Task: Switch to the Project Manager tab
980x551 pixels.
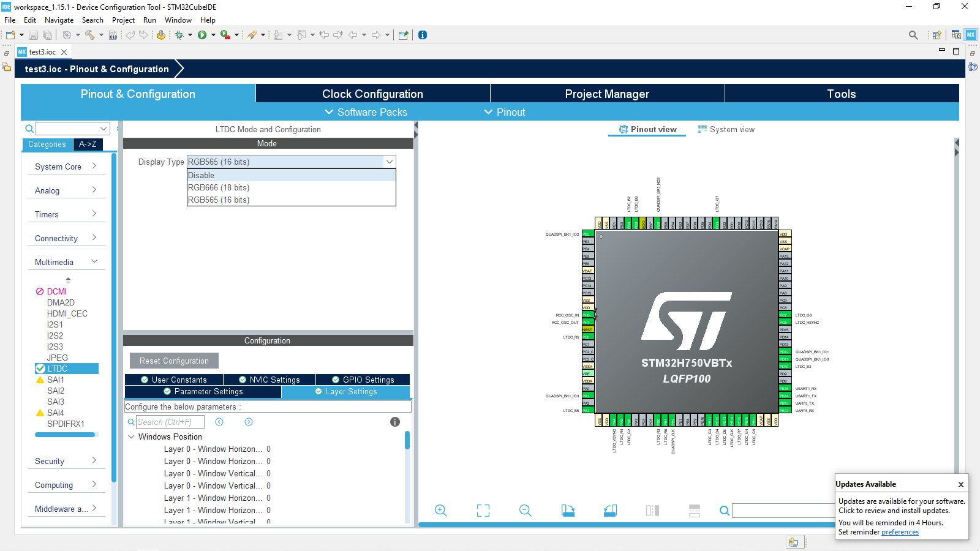Action: click(607, 94)
